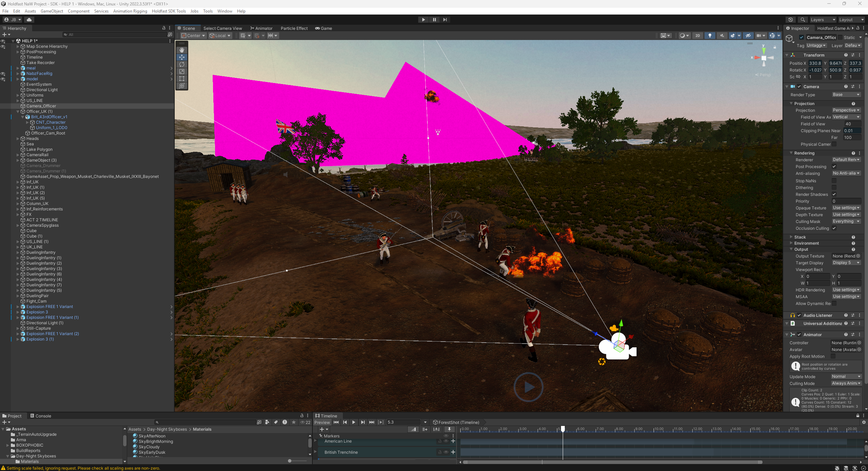This screenshot has height=471, width=868.
Task: Enable Dithering checkbox
Action: (x=834, y=187)
